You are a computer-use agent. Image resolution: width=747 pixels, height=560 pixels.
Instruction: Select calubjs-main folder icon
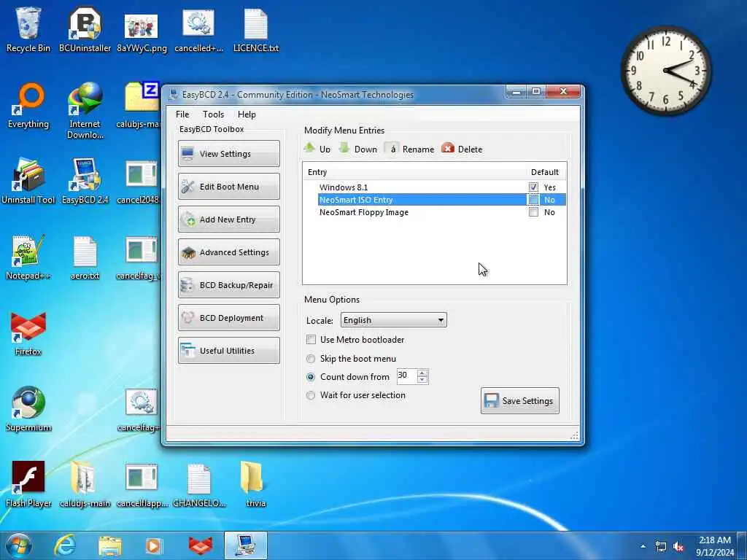[x=85, y=484]
